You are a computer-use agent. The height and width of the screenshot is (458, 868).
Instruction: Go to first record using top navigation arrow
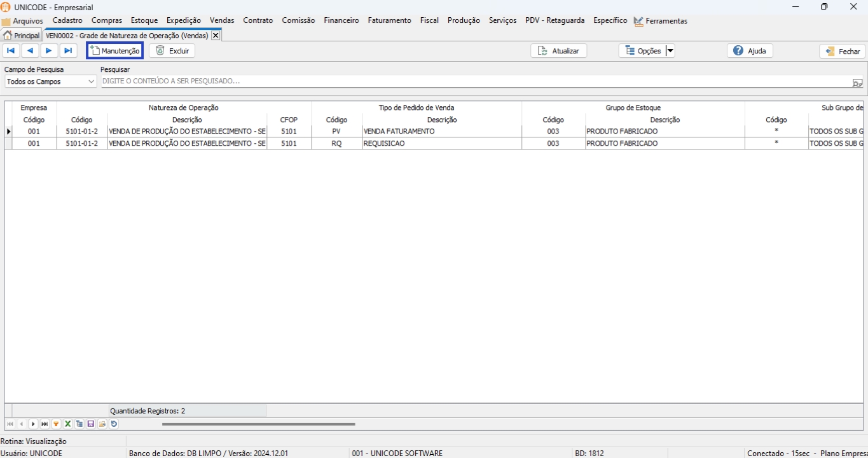tap(11, 51)
